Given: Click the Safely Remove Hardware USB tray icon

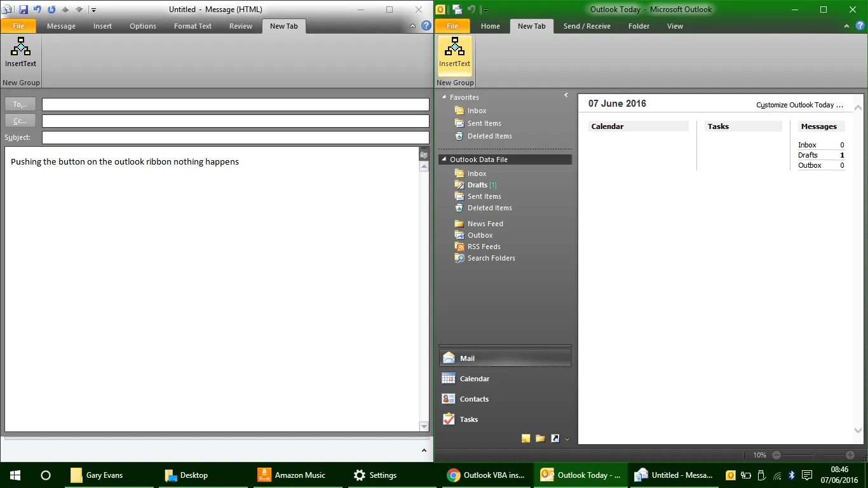Looking at the screenshot, I should coord(762,475).
